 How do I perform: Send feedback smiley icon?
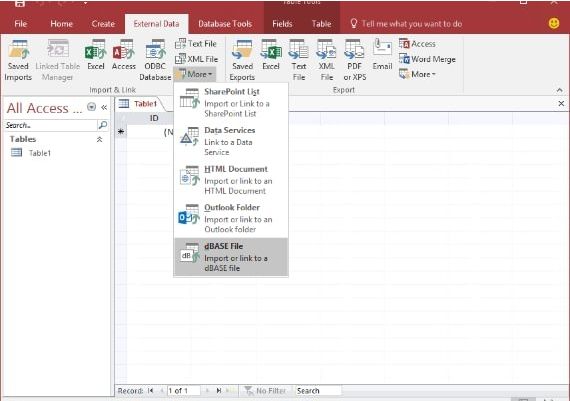pos(554,24)
